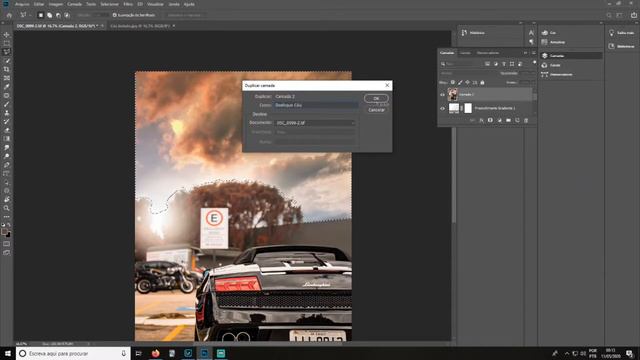Click Add Layer Style fx icon
This screenshot has width=640, height=360.
tap(482, 120)
